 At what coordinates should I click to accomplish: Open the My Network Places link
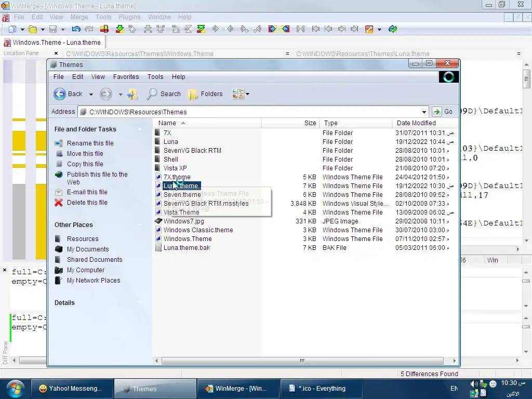pos(94,281)
